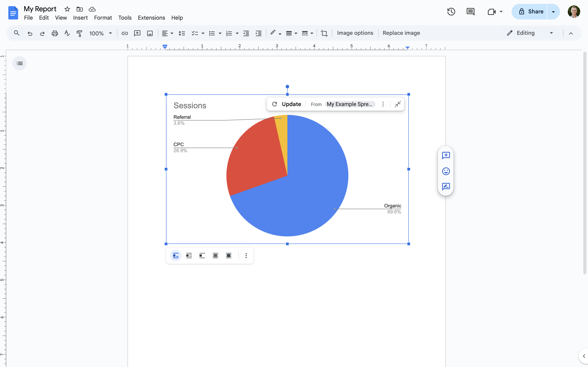This screenshot has height=367, width=588.
Task: Select the crop image tool
Action: point(324,33)
